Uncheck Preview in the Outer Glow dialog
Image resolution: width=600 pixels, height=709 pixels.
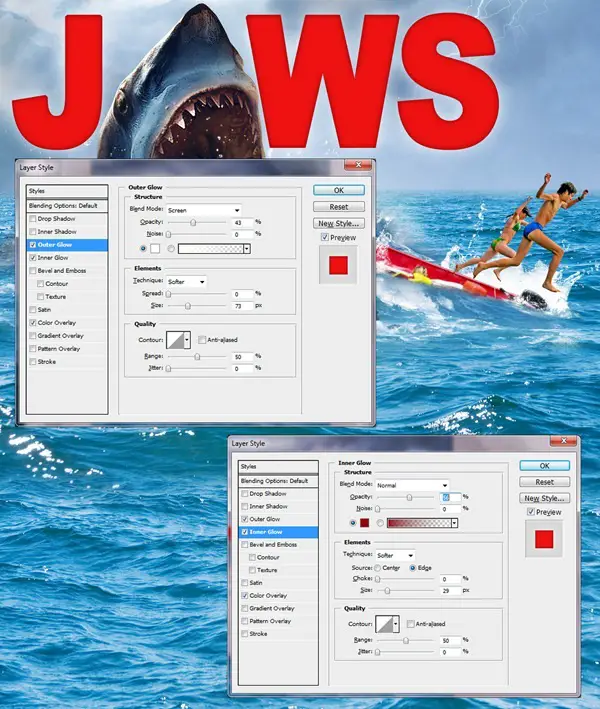click(x=325, y=238)
